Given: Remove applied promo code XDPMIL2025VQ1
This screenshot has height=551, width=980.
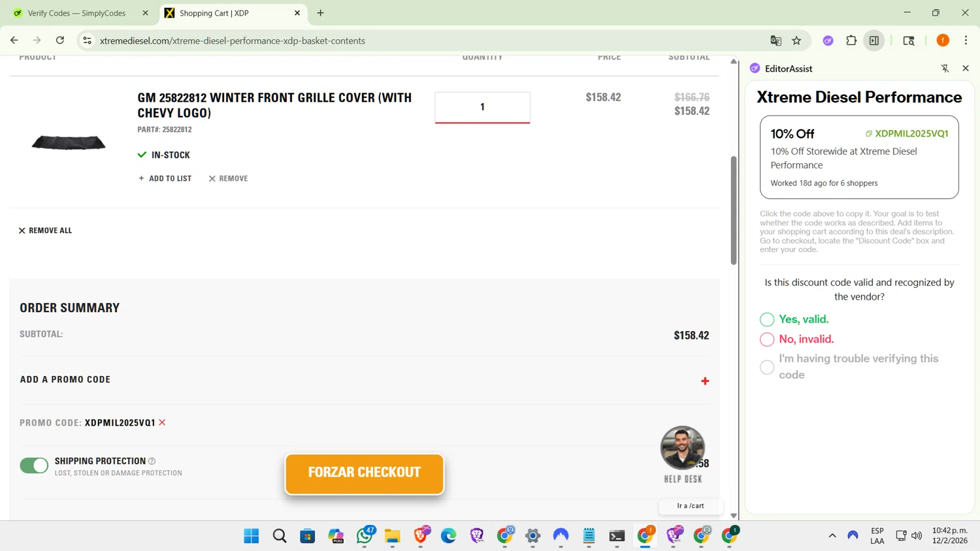Looking at the screenshot, I should pos(162,422).
